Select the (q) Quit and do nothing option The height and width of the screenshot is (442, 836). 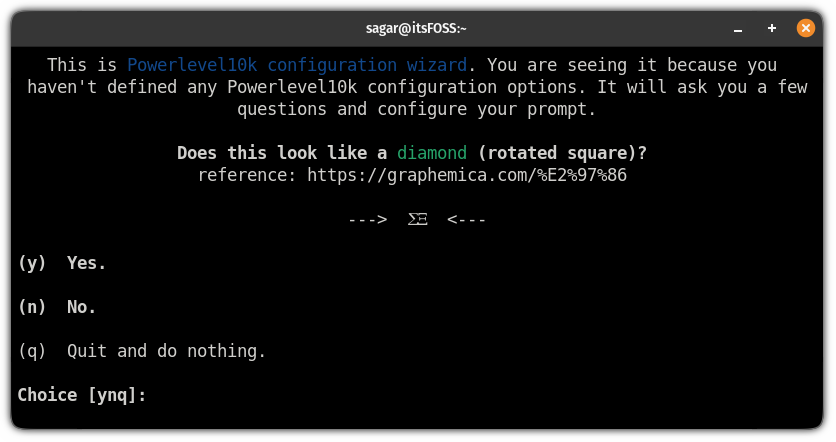point(142,351)
